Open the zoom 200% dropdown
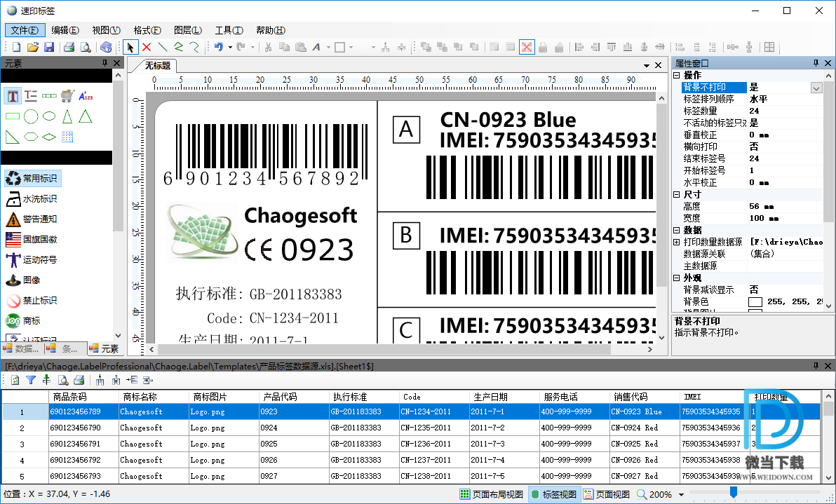Image resolution: width=836 pixels, height=504 pixels. pyautogui.click(x=682, y=495)
